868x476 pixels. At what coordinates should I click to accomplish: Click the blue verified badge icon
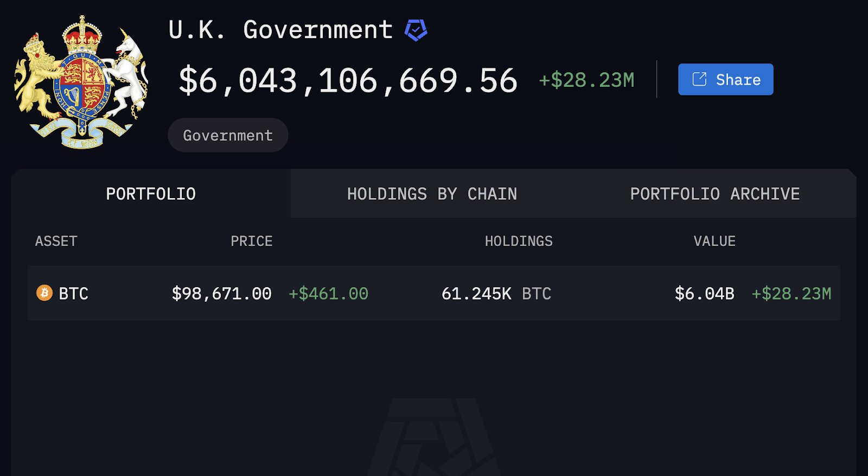click(416, 30)
